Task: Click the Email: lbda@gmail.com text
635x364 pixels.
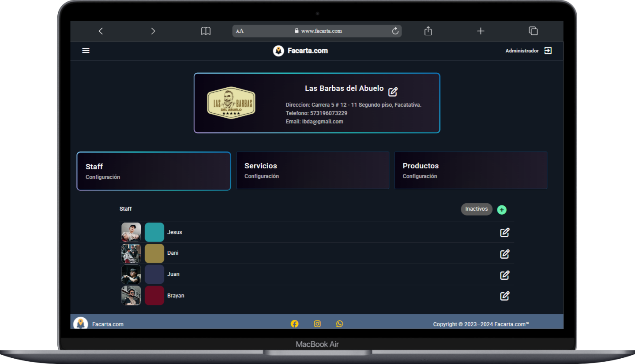Action: pyautogui.click(x=315, y=122)
